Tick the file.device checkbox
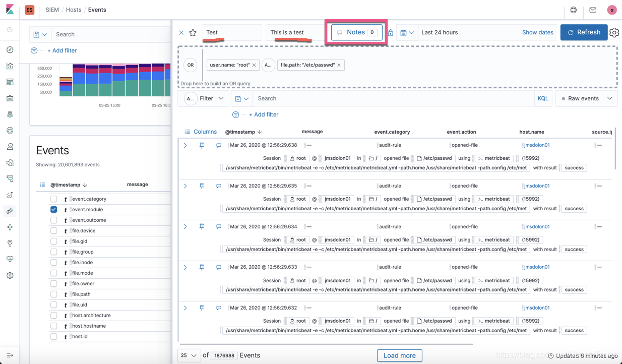 (53, 231)
